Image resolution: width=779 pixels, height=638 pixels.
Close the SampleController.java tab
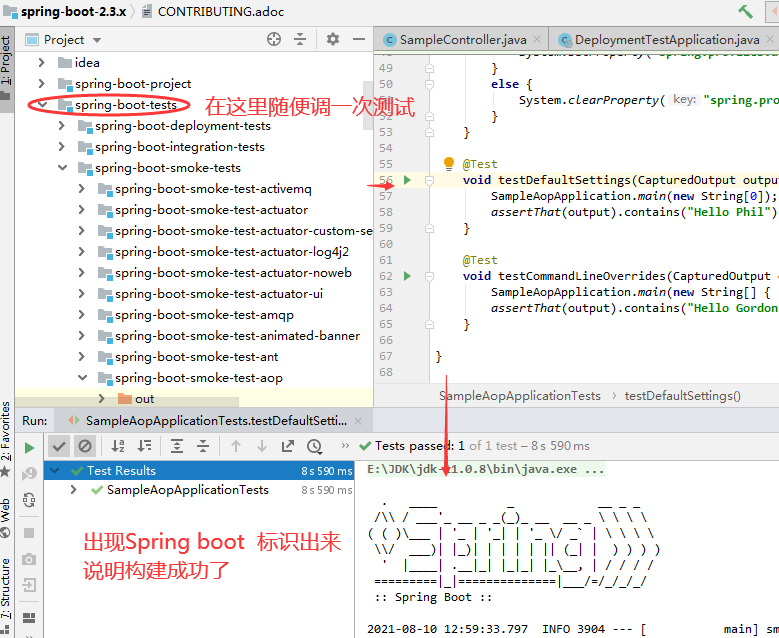[537, 39]
